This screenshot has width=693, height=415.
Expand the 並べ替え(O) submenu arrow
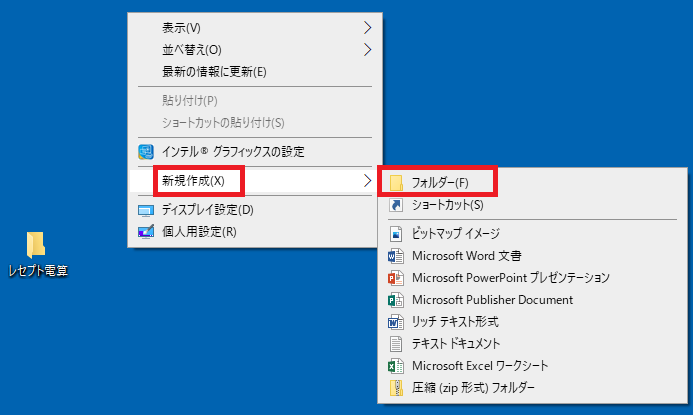click(x=367, y=49)
